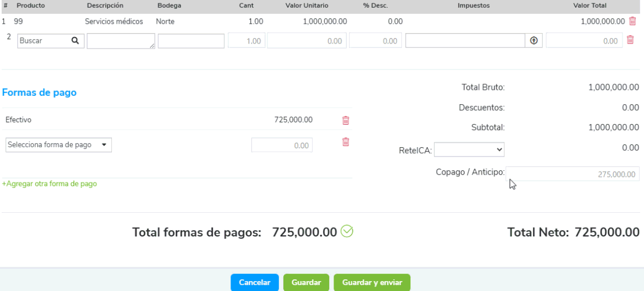Click the Descripción text area in row 2

(121, 41)
